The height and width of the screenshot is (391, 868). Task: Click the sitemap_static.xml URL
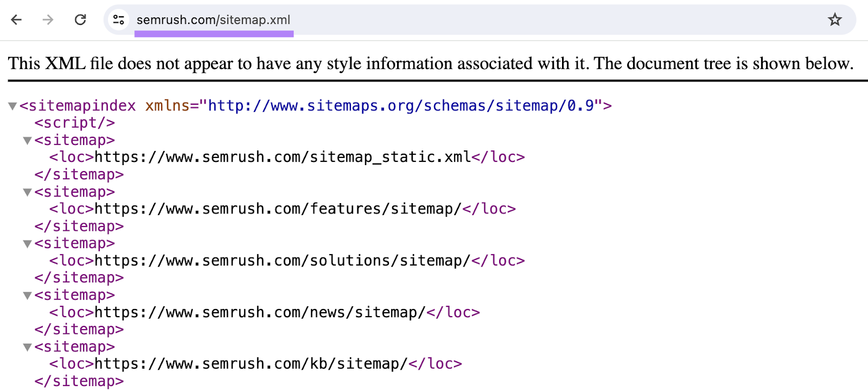[x=282, y=157]
